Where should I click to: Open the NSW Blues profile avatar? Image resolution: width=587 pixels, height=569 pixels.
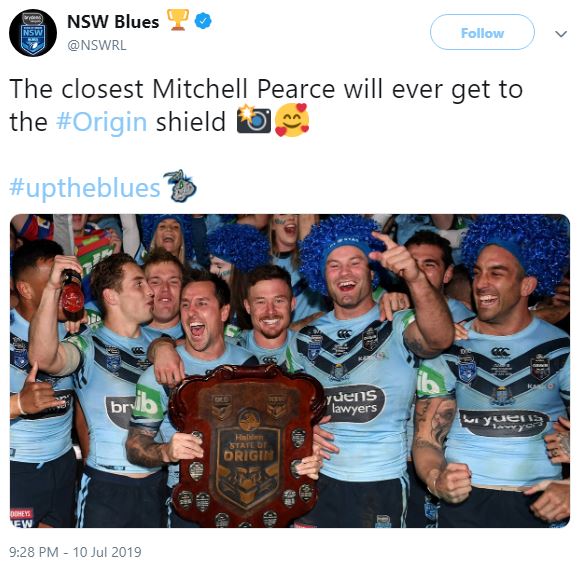point(33,33)
